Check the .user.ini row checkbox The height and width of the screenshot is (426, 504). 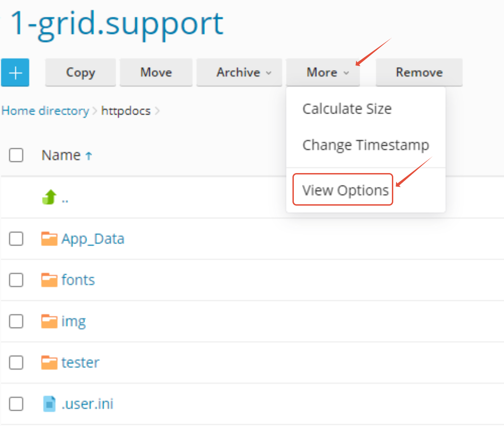16,404
